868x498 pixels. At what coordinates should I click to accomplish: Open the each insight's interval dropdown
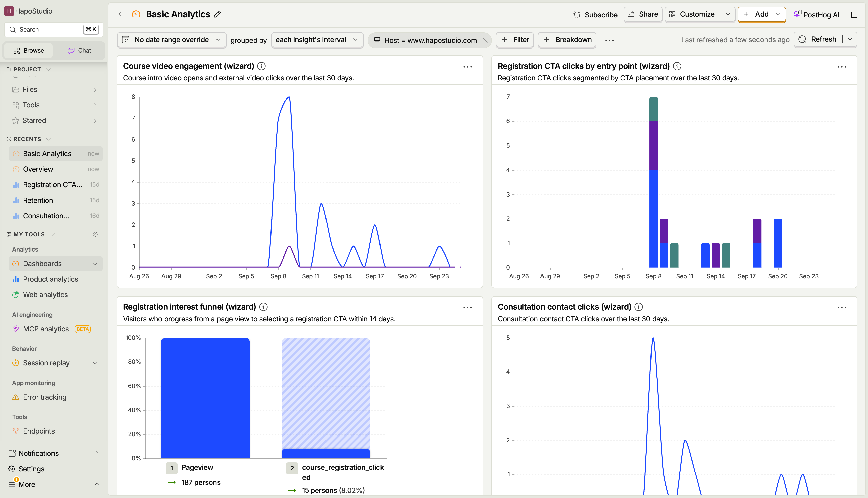(317, 40)
